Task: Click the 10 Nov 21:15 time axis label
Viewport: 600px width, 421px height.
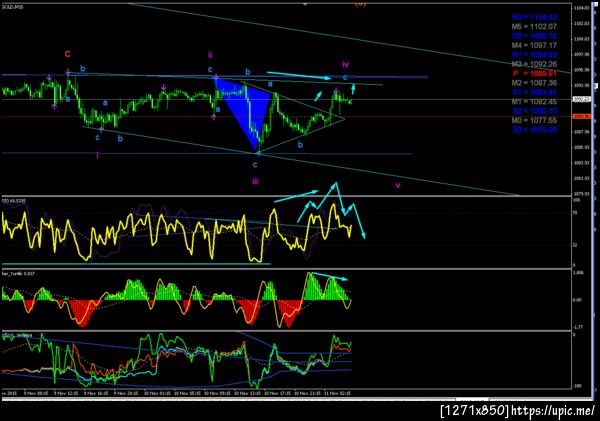Action: [x=307, y=393]
